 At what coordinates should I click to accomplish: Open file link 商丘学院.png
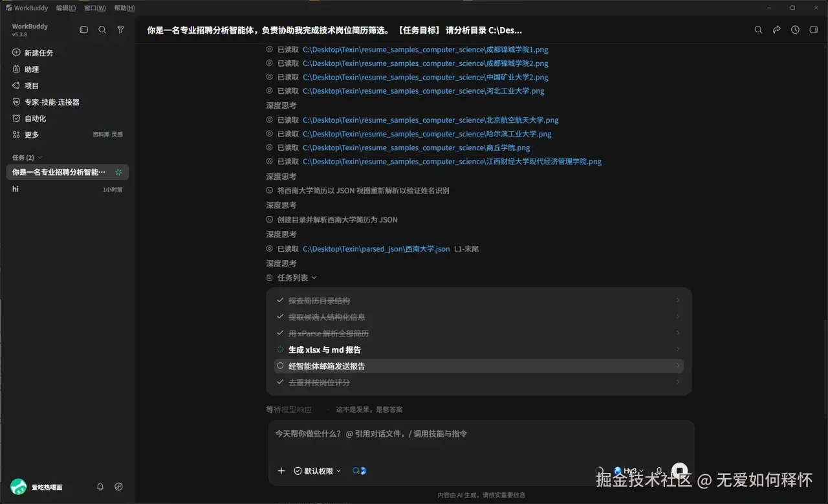(416, 148)
